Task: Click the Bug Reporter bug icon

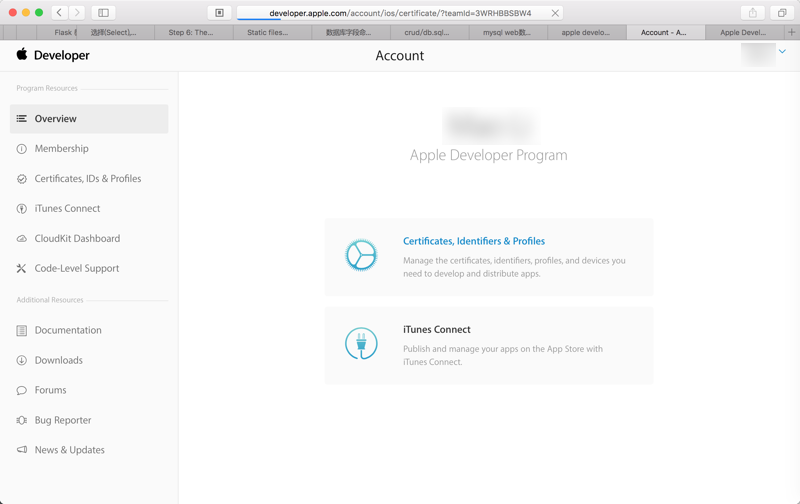Action: (x=21, y=420)
